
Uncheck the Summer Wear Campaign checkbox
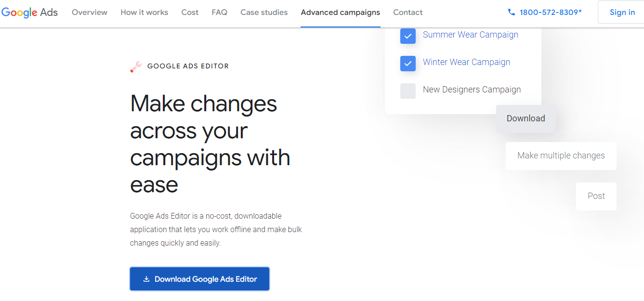click(x=408, y=36)
